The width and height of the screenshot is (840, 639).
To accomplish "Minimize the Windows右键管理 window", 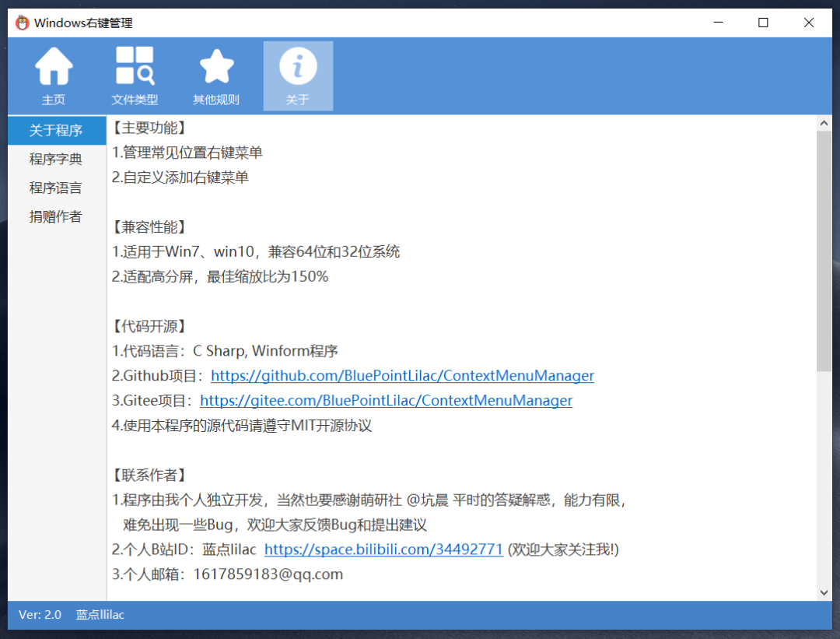I will (719, 23).
